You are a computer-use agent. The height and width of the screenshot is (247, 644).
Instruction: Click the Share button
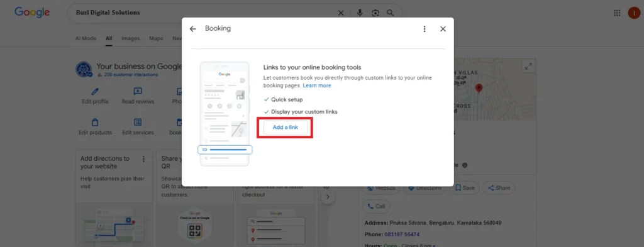click(x=499, y=188)
